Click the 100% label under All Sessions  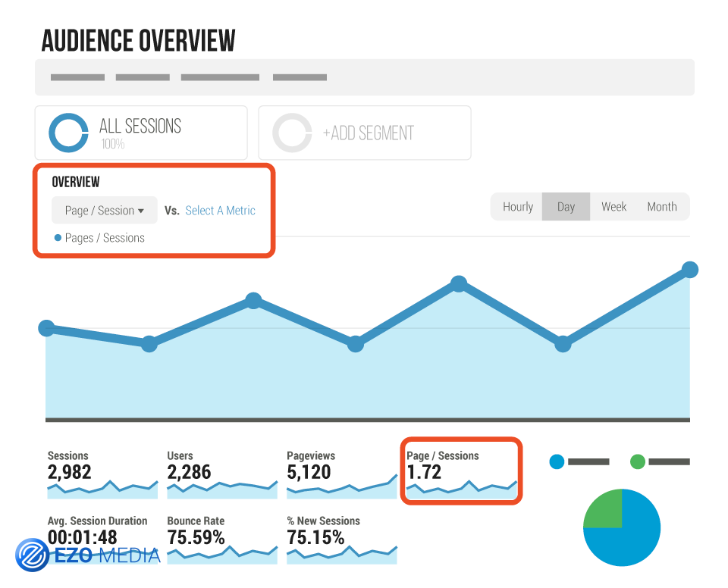113,144
